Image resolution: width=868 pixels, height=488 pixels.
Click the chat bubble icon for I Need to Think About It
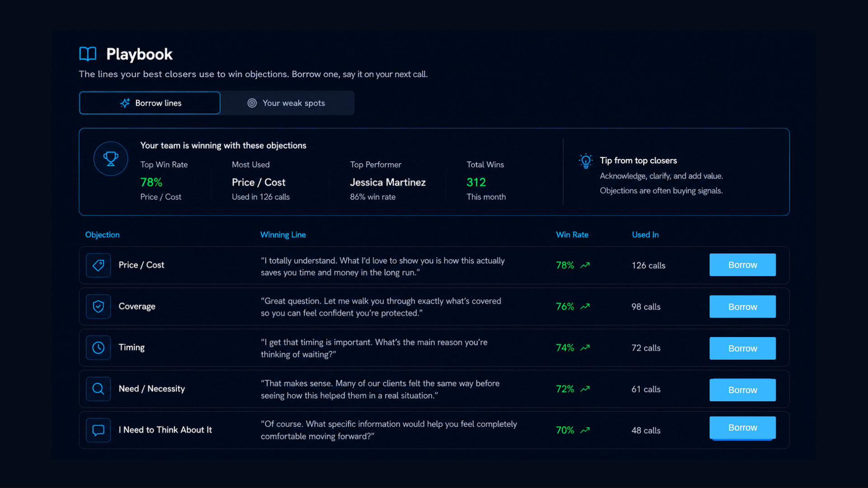99,430
